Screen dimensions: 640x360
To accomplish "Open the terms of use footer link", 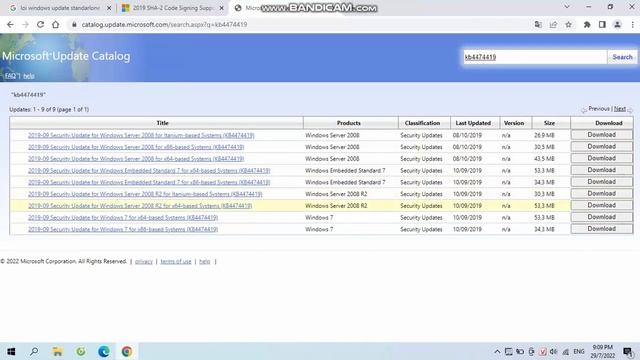I will (x=176, y=262).
